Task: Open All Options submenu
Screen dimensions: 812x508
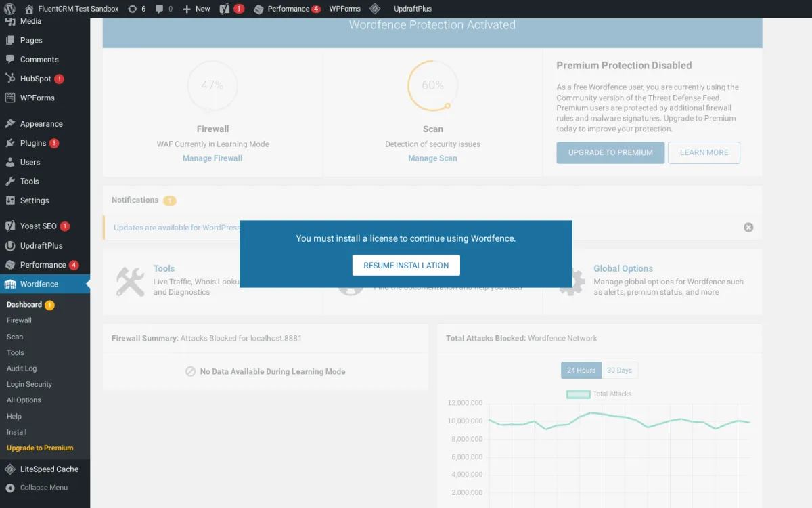Action: 24,400
